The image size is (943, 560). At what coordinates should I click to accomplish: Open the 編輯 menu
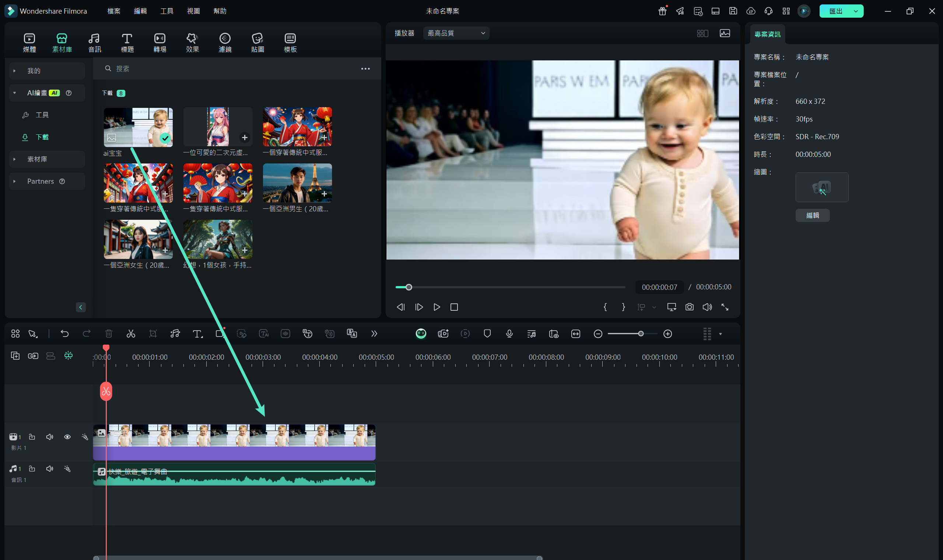(x=140, y=11)
